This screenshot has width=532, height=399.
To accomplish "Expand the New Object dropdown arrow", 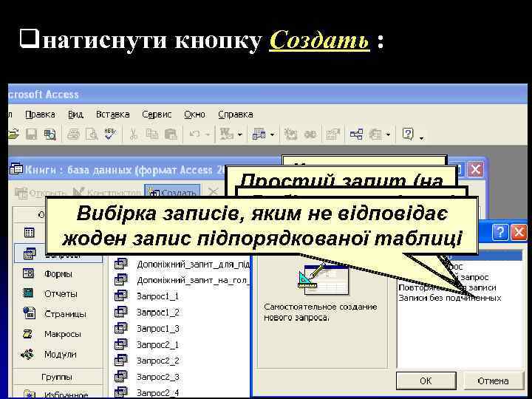I will coord(389,135).
